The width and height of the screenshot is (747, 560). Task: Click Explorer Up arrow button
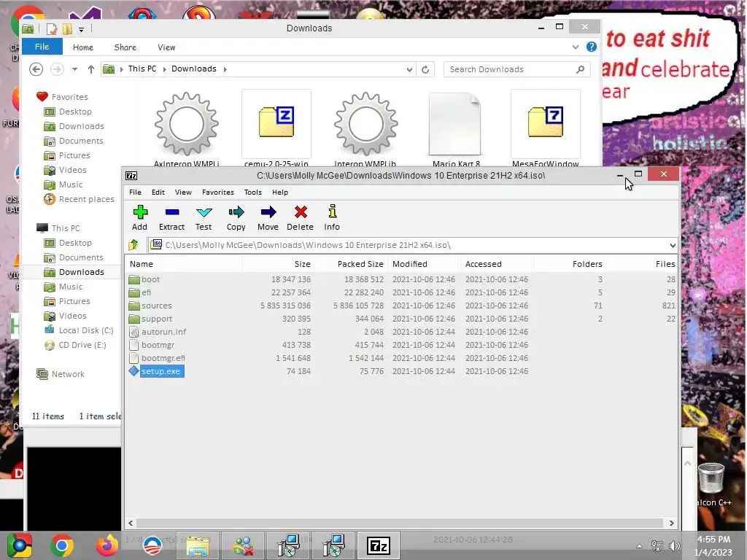pyautogui.click(x=91, y=69)
